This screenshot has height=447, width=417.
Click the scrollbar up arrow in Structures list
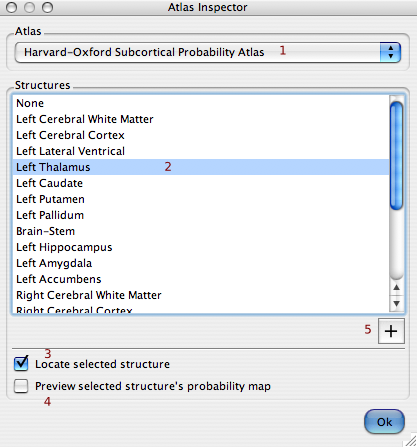click(x=396, y=288)
